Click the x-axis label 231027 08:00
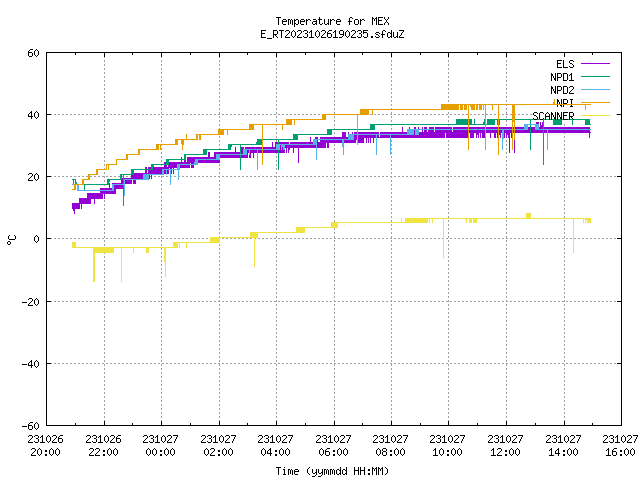The width and height of the screenshot is (640, 480). (391, 446)
